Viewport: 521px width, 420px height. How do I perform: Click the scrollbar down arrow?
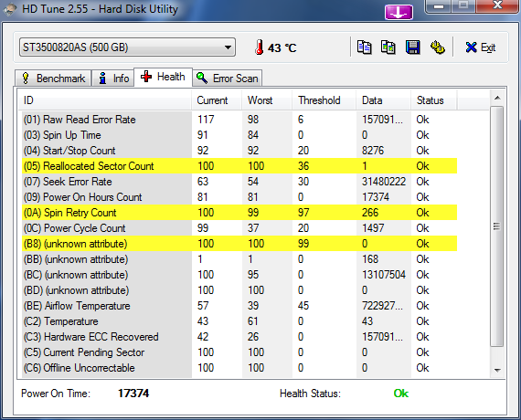tap(497, 370)
